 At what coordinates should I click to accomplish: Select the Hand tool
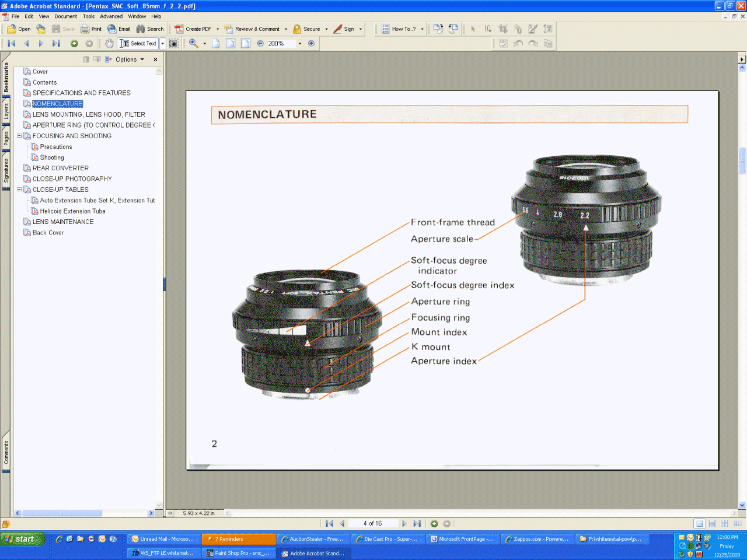(109, 43)
